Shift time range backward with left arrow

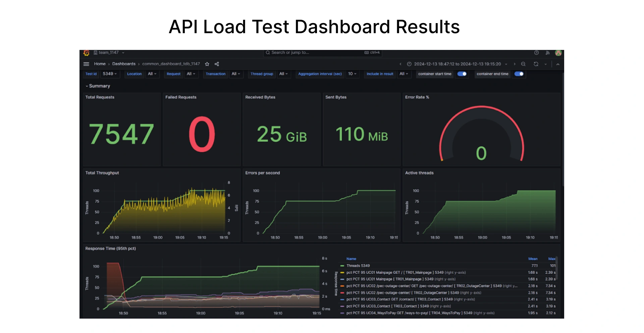pyautogui.click(x=400, y=64)
